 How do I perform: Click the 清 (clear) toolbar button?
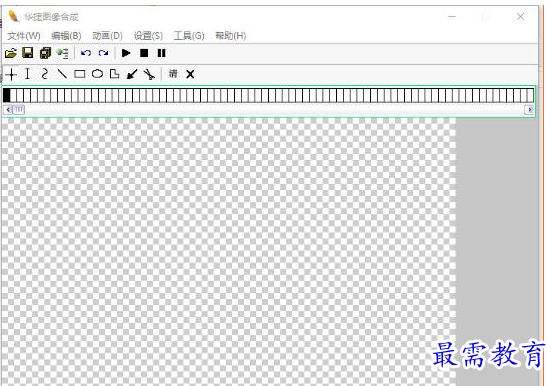click(x=173, y=74)
